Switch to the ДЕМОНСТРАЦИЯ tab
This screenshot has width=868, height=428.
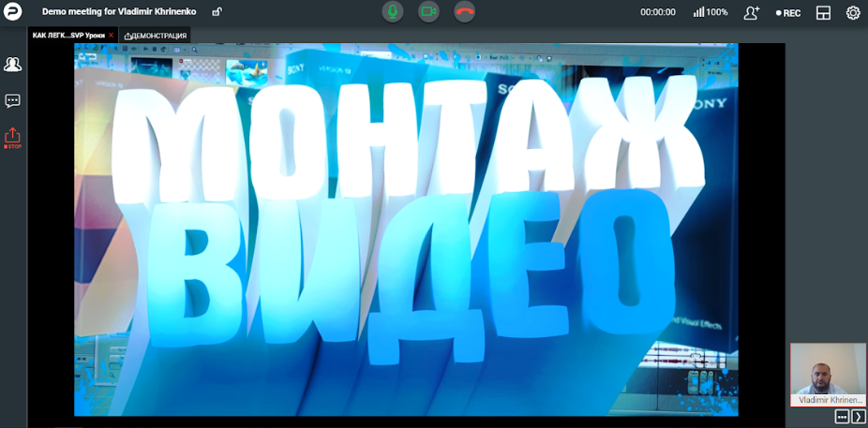pyautogui.click(x=156, y=36)
